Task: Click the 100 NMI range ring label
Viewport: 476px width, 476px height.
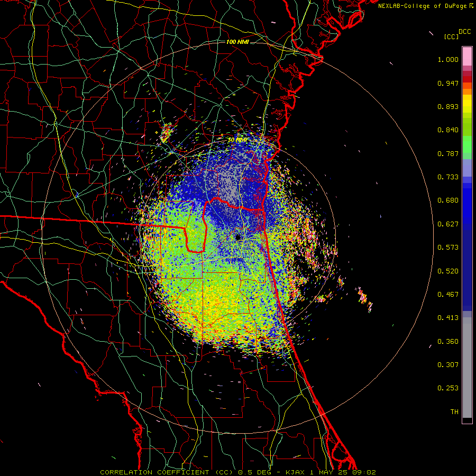Action: 237,42
